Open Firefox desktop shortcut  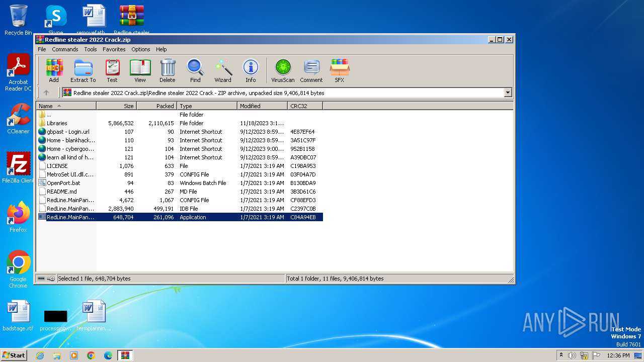coord(18,217)
